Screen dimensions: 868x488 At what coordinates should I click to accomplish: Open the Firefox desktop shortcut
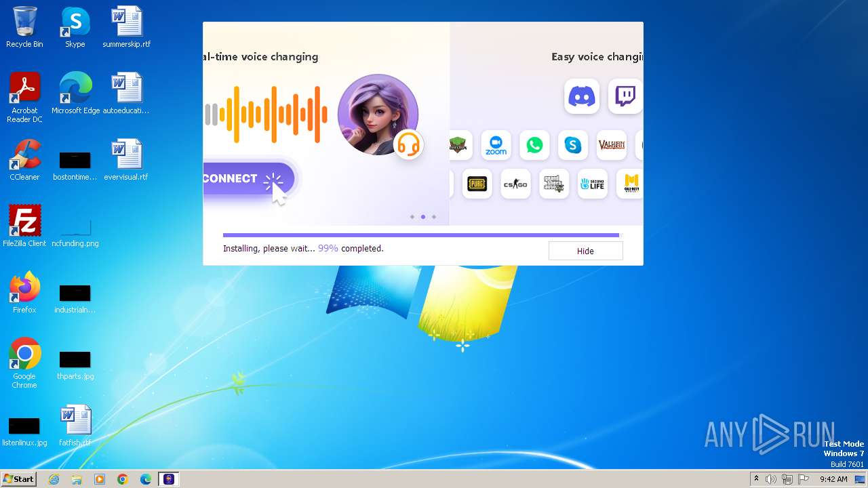coord(24,293)
